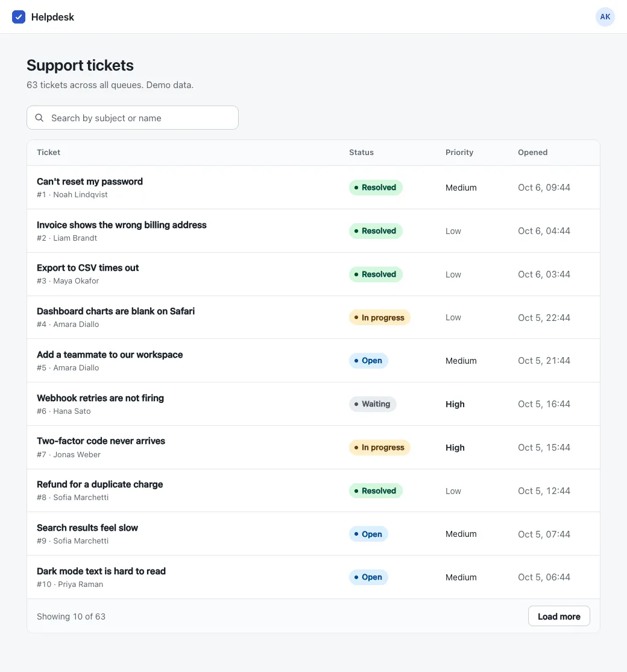Click opened time "Oct 5, 22:44"
The height and width of the screenshot is (672, 627).
tap(544, 317)
